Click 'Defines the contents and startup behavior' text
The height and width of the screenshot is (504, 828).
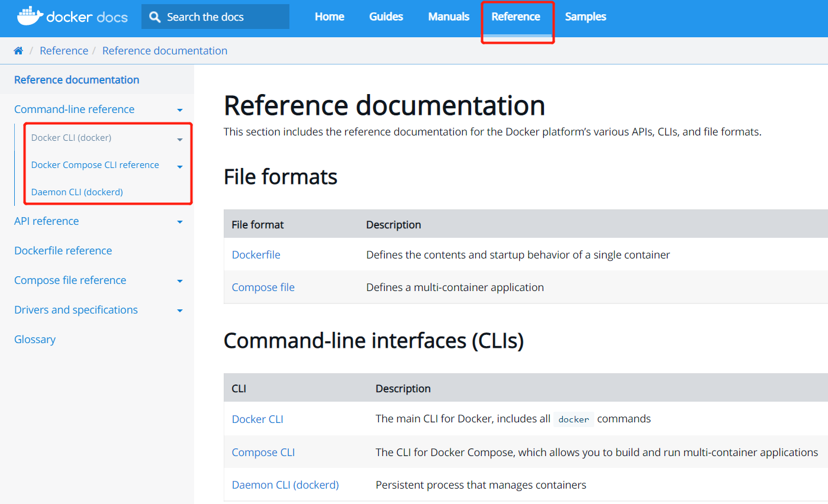(518, 255)
